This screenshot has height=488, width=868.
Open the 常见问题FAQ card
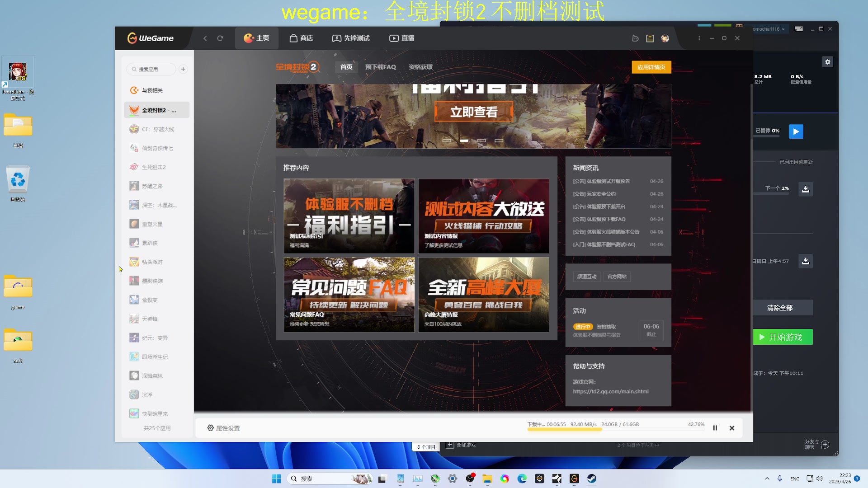(x=349, y=295)
